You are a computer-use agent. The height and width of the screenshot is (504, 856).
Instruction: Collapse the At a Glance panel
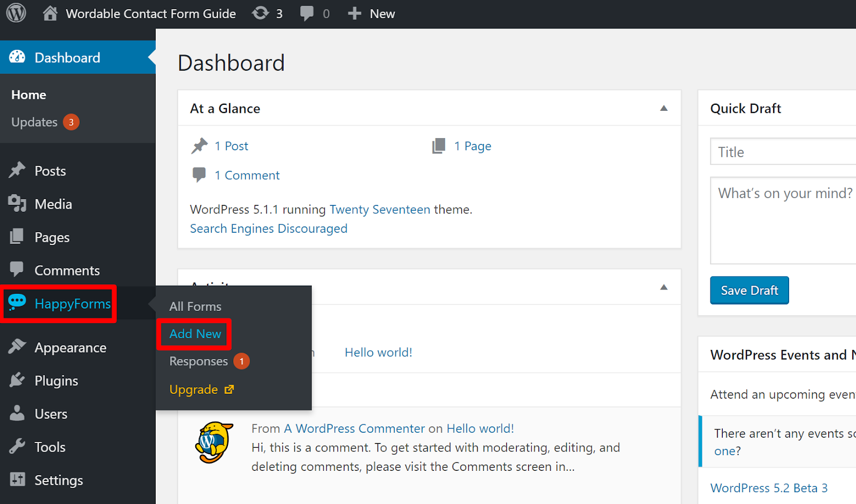[663, 108]
